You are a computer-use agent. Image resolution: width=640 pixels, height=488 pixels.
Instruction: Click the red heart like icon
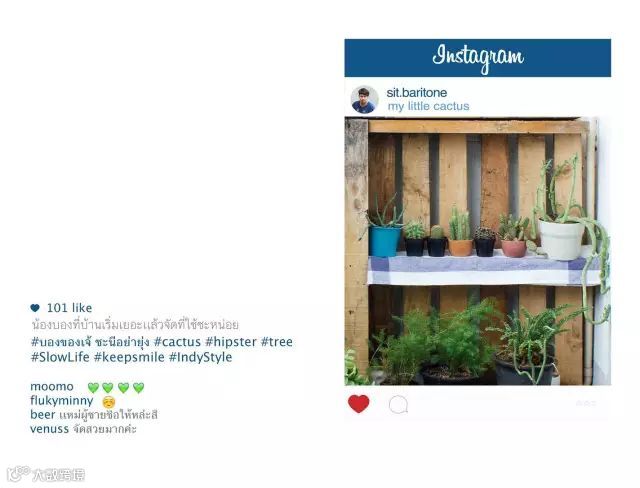coord(358,404)
